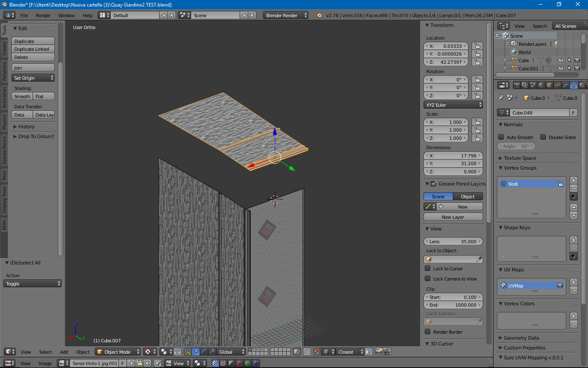The height and width of the screenshot is (368, 588).
Task: Click the red channel display icon
Action: coord(239,363)
